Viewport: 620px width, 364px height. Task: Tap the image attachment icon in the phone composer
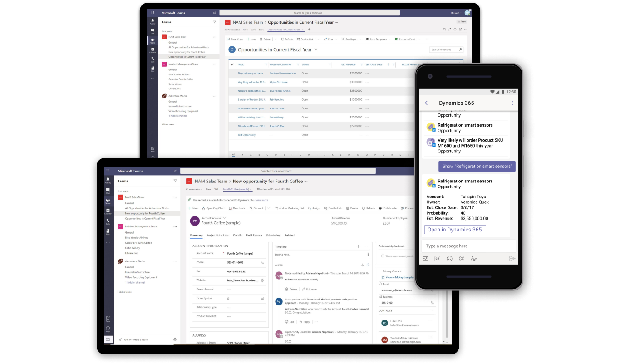click(x=425, y=259)
